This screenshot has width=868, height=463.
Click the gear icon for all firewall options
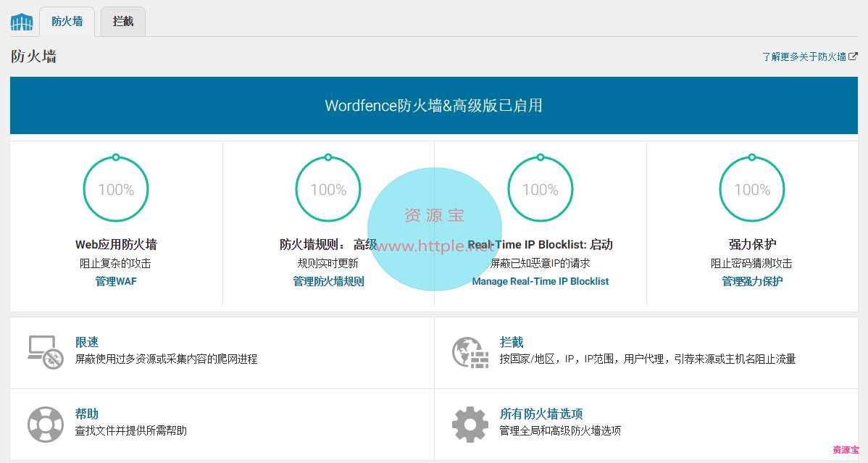tap(470, 424)
